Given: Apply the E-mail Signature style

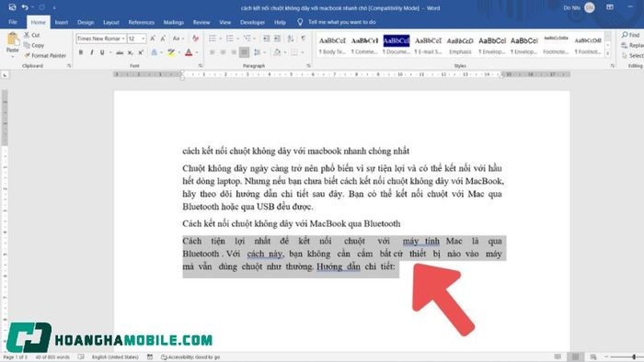Looking at the screenshot, I should click(x=428, y=45).
